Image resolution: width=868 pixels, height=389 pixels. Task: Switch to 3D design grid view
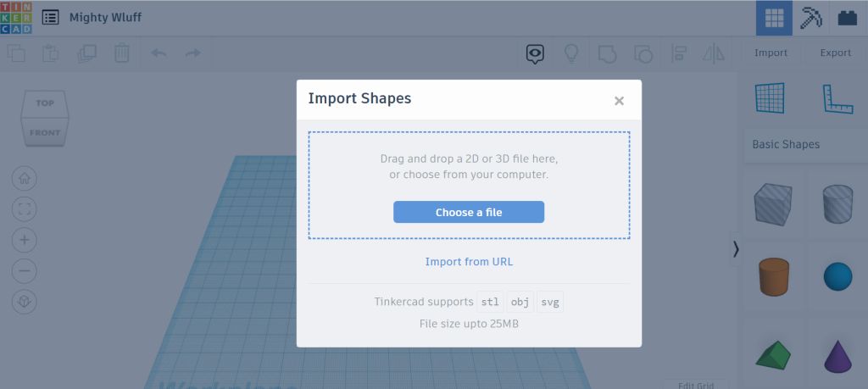click(x=774, y=18)
